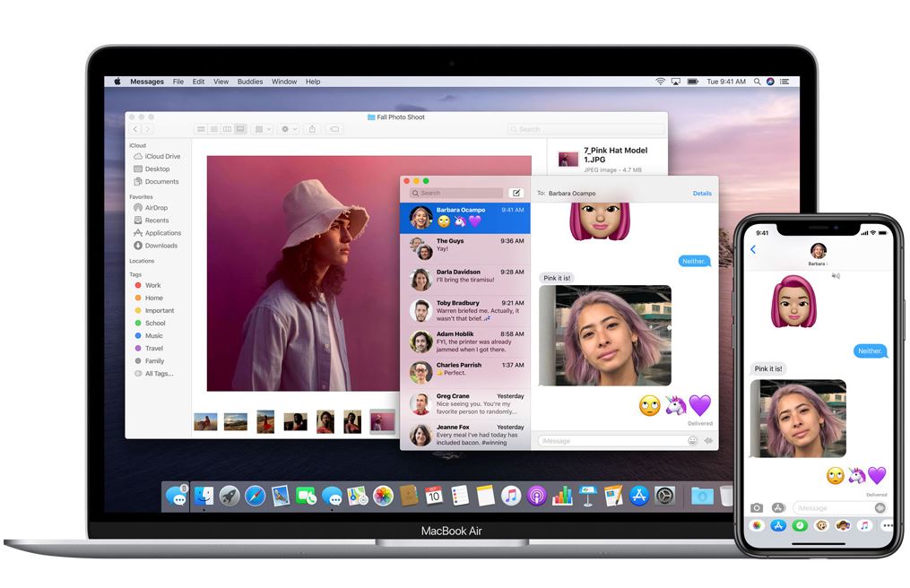
Task: Launch Safari from the Dock
Action: [255, 497]
